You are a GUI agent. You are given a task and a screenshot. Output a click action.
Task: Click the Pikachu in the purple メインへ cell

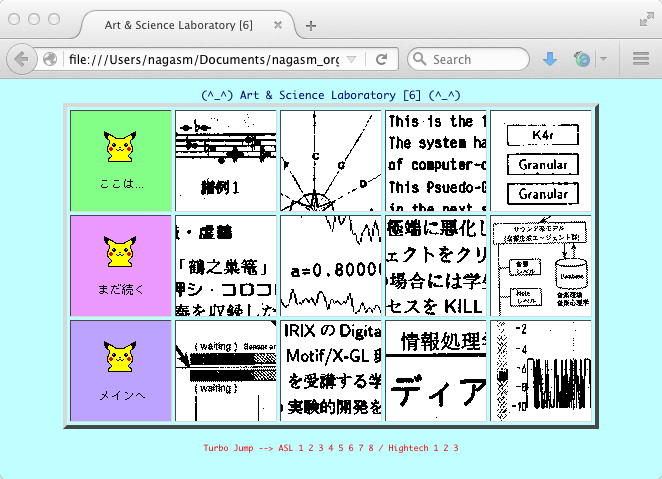[x=120, y=357]
